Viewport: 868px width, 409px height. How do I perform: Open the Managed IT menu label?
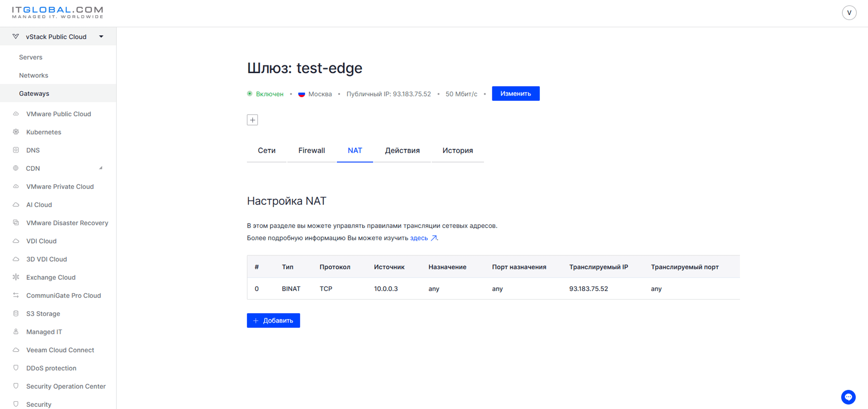tap(44, 332)
